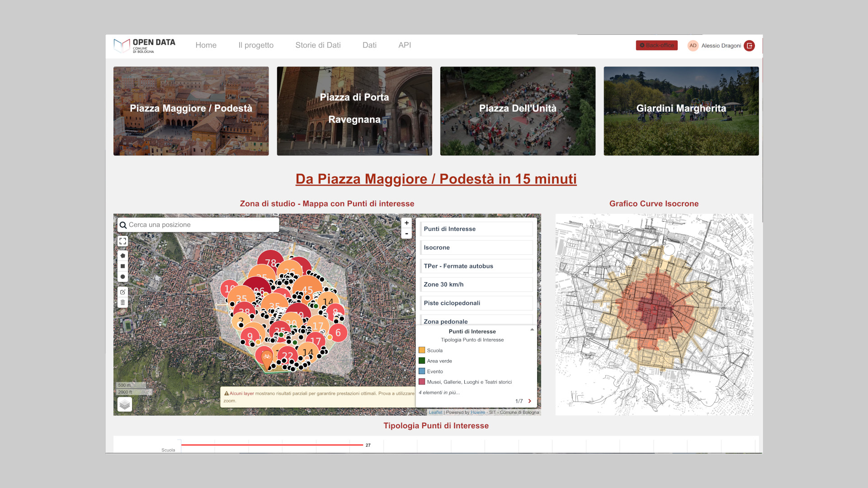Open the map base layers selector
The width and height of the screenshot is (868, 488).
click(125, 404)
